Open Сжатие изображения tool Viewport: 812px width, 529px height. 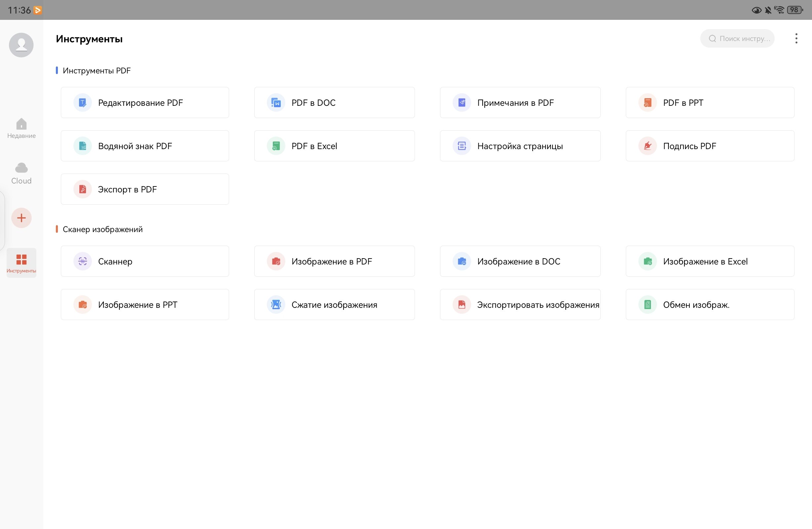pos(334,305)
